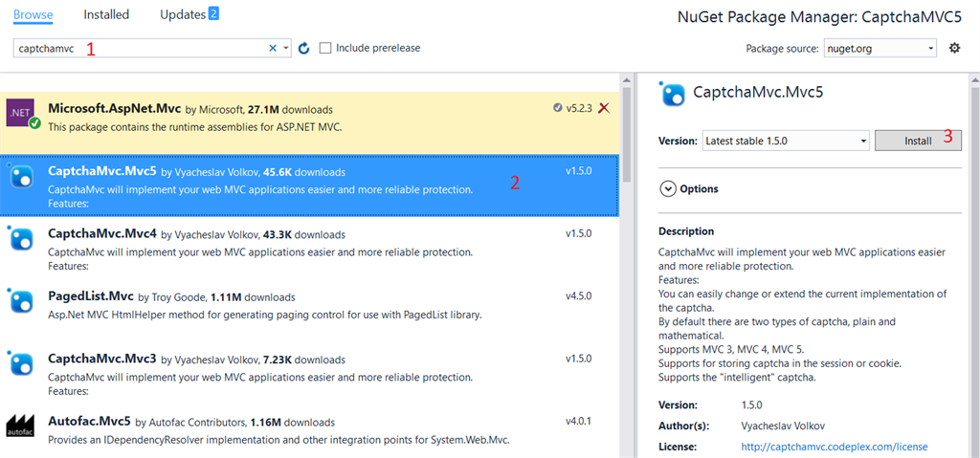Click the CaptchaMvc.Mvc4 package icon
Viewport: 980px width, 458px height.
21,239
